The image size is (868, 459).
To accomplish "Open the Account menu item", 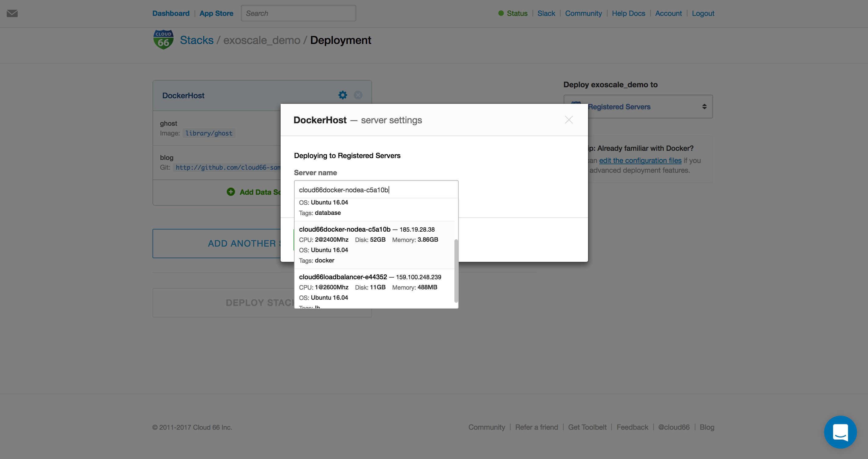I will [668, 13].
